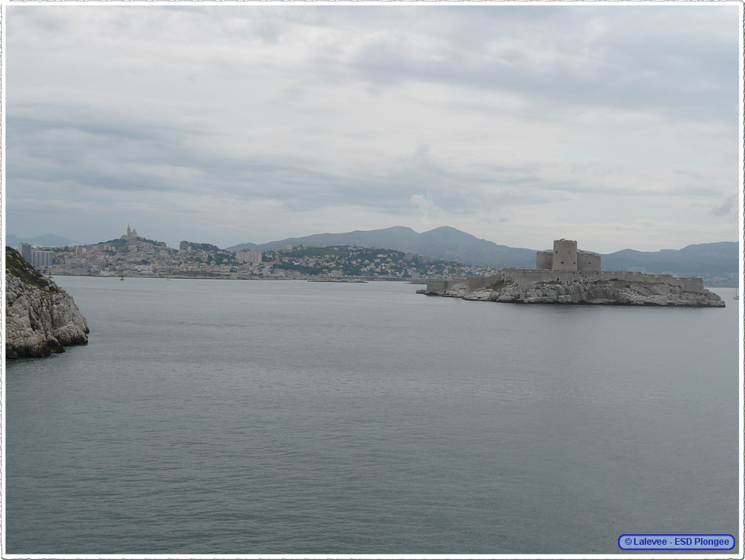The height and width of the screenshot is (560, 745).
Task: Click the copyright symbol in the watermark
Action: pos(628,542)
